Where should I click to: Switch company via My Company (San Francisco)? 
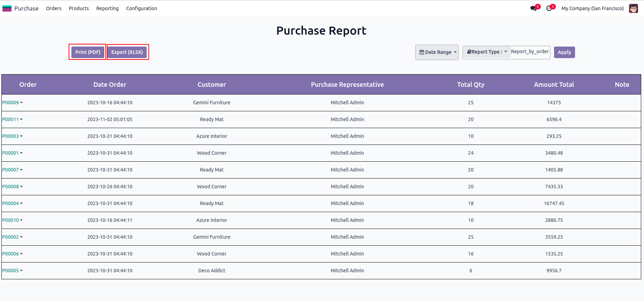[592, 8]
